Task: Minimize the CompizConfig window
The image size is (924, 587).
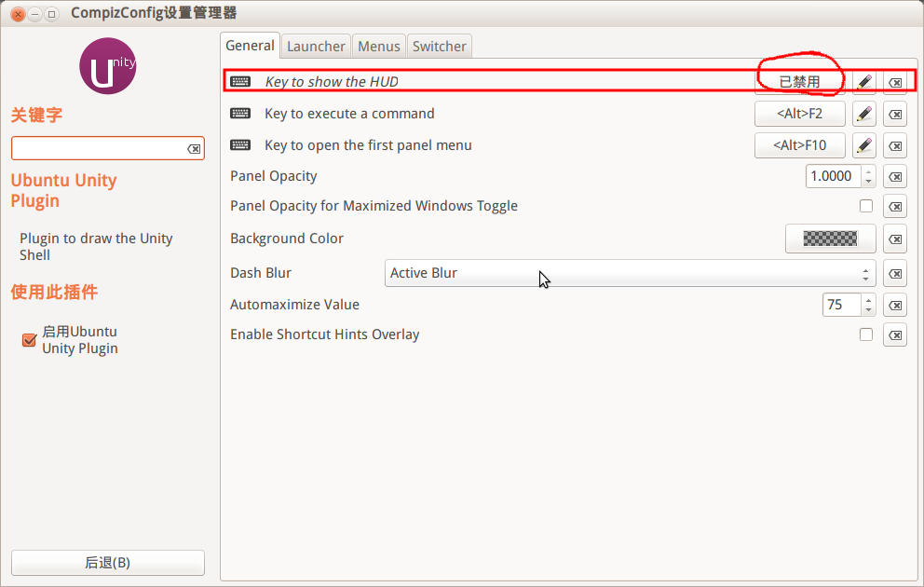Action: click(34, 14)
